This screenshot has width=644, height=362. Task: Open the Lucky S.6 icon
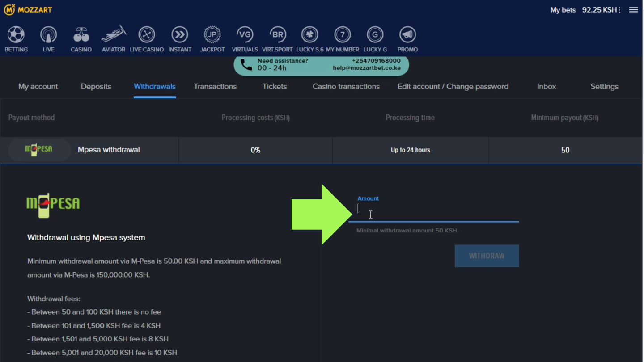click(x=309, y=35)
